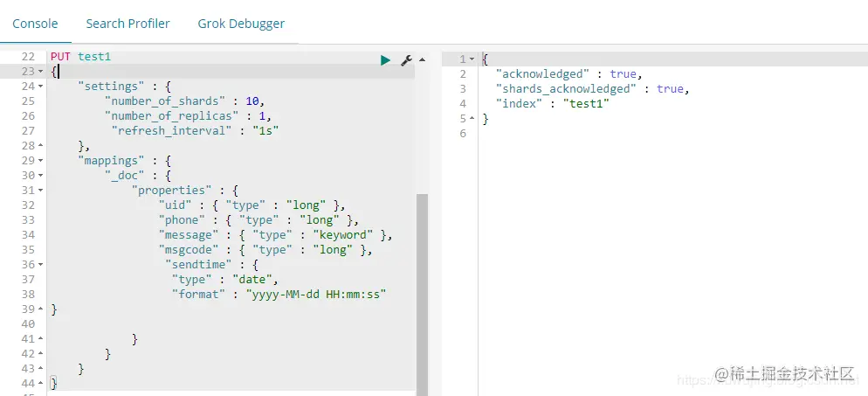Collapse the response object at line 1
This screenshot has height=396, width=868.
point(472,59)
